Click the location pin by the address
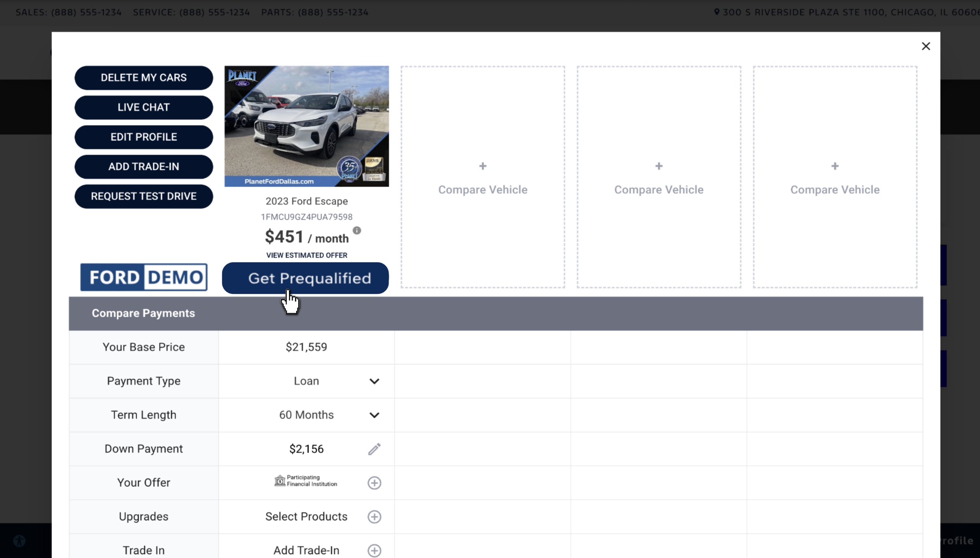980x558 pixels. click(717, 12)
